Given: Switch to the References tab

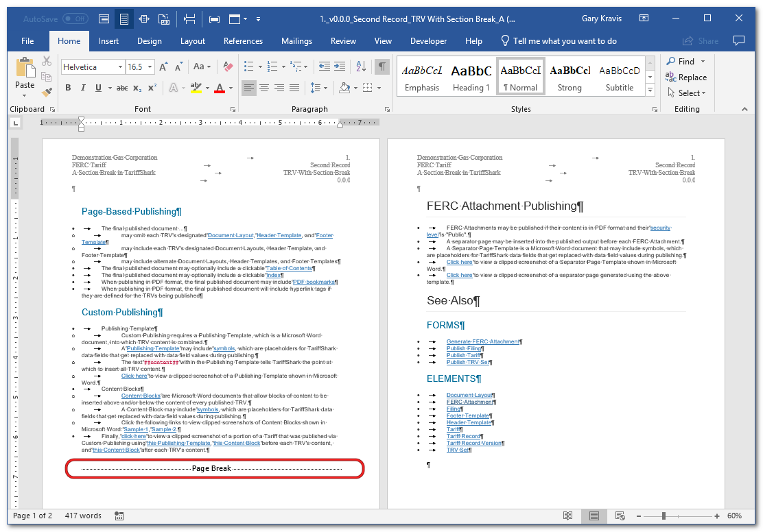Looking at the screenshot, I should [x=244, y=41].
